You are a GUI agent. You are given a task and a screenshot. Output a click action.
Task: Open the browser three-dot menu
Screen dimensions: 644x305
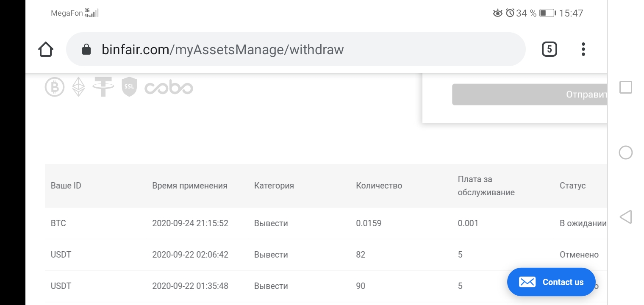(x=583, y=50)
